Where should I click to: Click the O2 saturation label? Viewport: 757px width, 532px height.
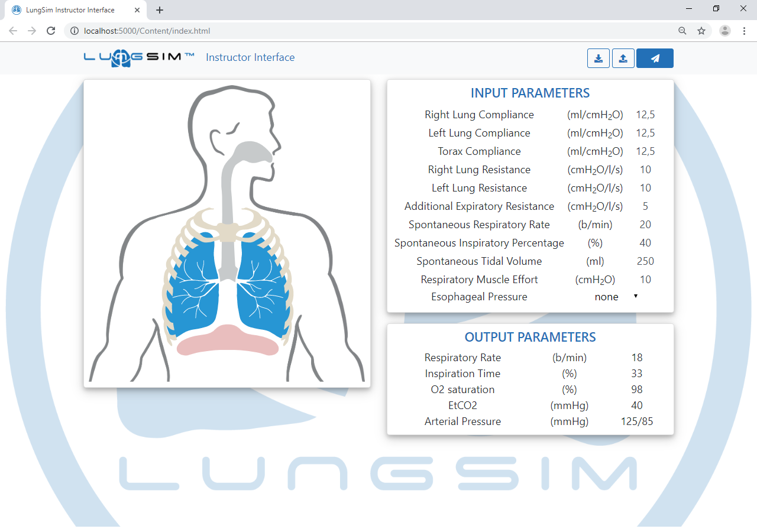(462, 390)
